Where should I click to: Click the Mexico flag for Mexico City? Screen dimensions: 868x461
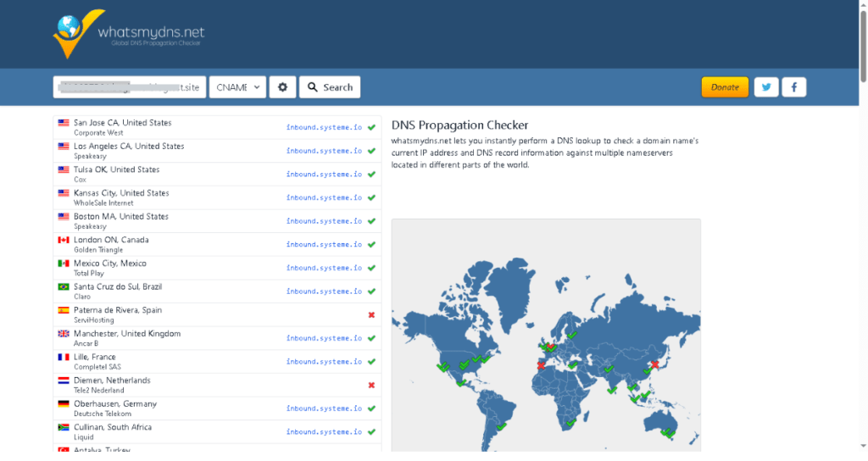64,264
